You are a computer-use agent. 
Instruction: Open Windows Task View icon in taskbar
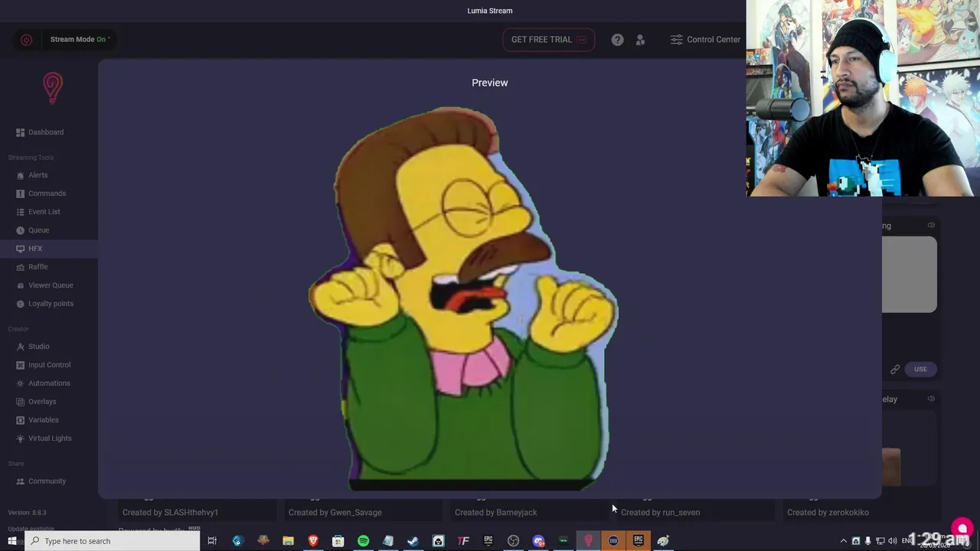[x=212, y=541]
